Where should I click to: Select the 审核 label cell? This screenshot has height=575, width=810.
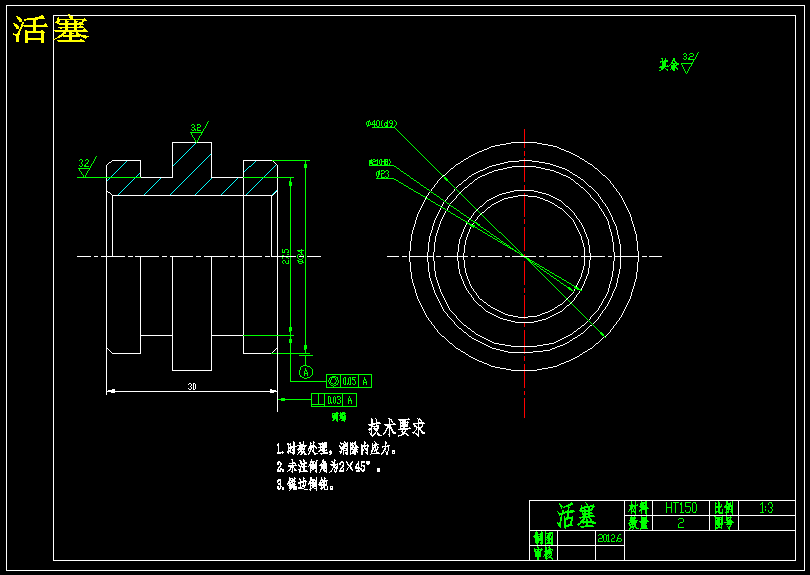pos(543,553)
